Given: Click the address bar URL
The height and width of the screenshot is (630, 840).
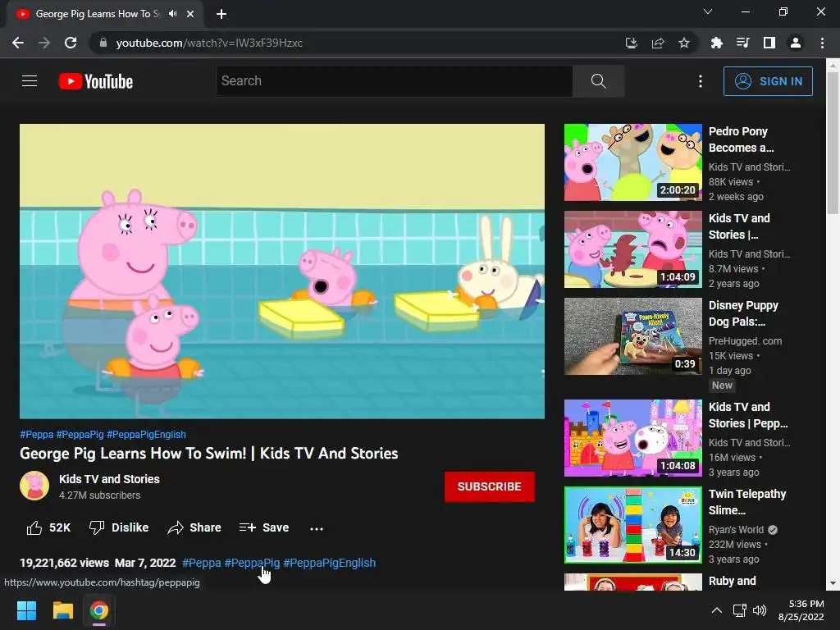Looking at the screenshot, I should [209, 43].
